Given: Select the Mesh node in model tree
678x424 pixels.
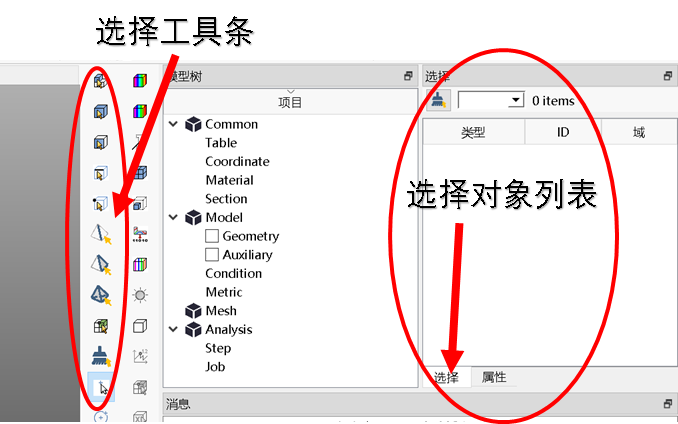Looking at the screenshot, I should coord(221,311).
